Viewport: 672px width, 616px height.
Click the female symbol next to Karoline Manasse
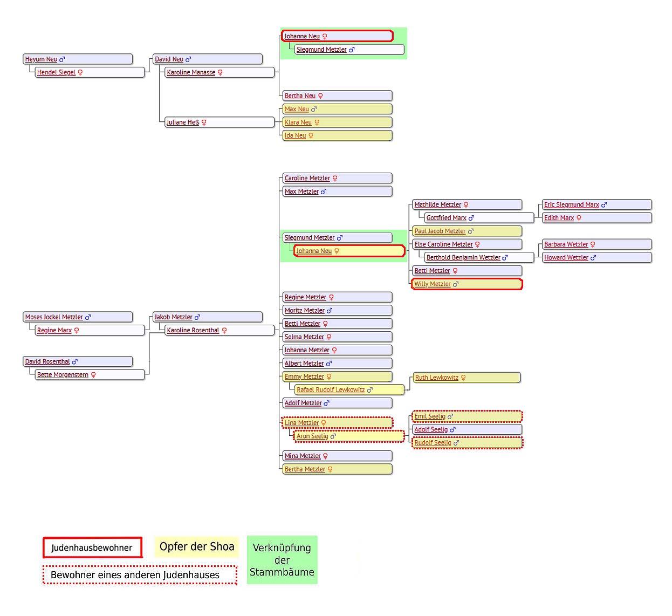click(x=220, y=72)
